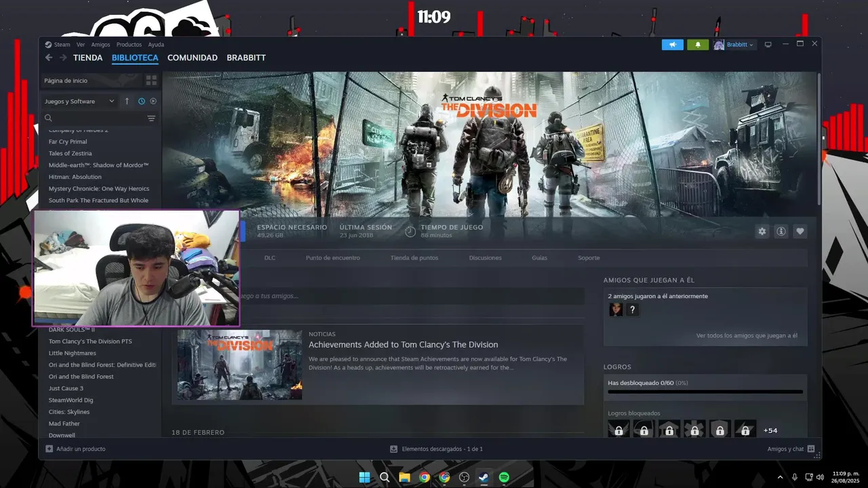Viewport: 868px width, 488px height.
Task: Sort the game list with up-arrow icon
Action: 127,101
